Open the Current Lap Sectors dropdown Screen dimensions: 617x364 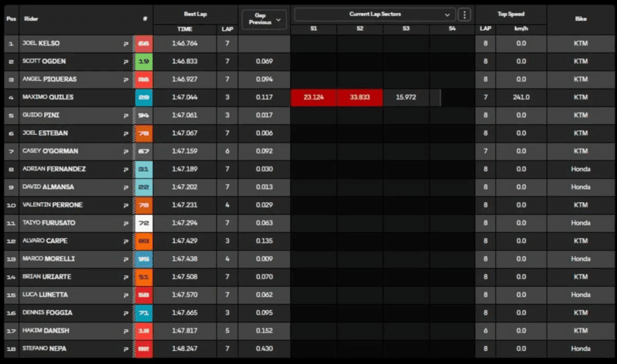tap(375, 15)
